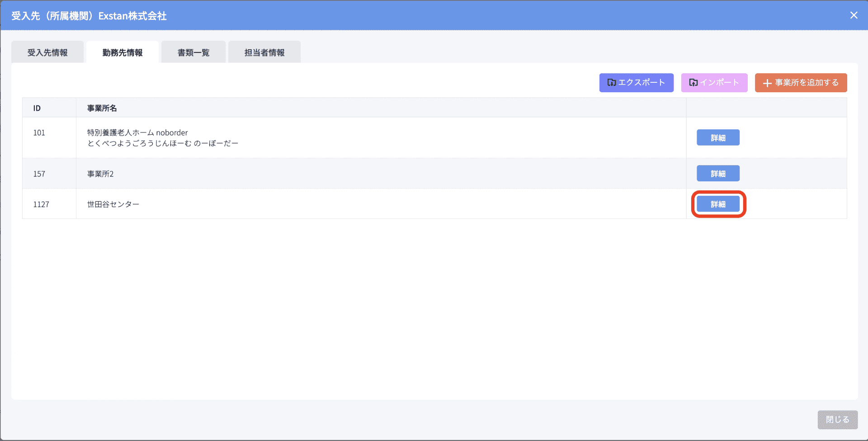Close the dialog with the X icon
The height and width of the screenshot is (441, 868).
(x=854, y=15)
